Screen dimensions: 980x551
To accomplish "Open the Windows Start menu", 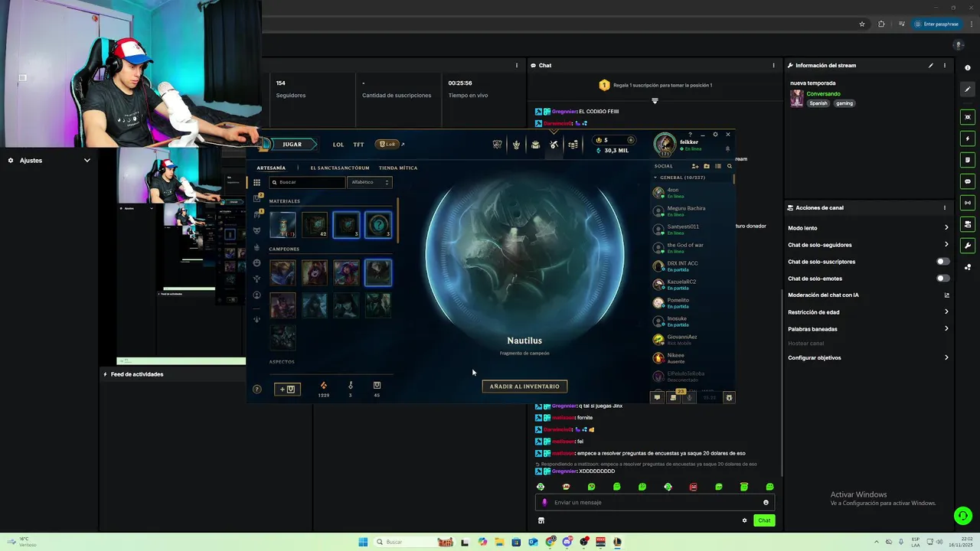I will click(x=363, y=542).
